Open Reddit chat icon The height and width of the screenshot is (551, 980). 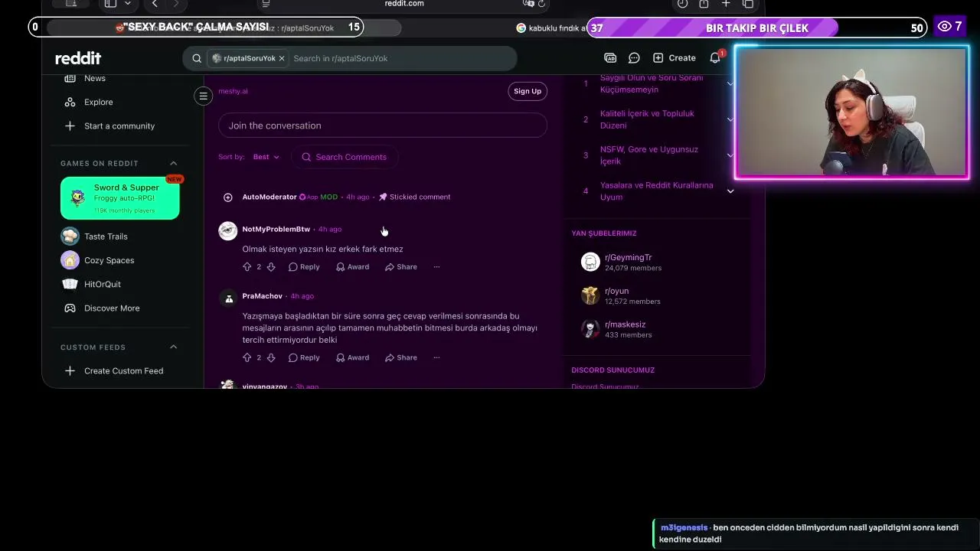[x=634, y=58]
